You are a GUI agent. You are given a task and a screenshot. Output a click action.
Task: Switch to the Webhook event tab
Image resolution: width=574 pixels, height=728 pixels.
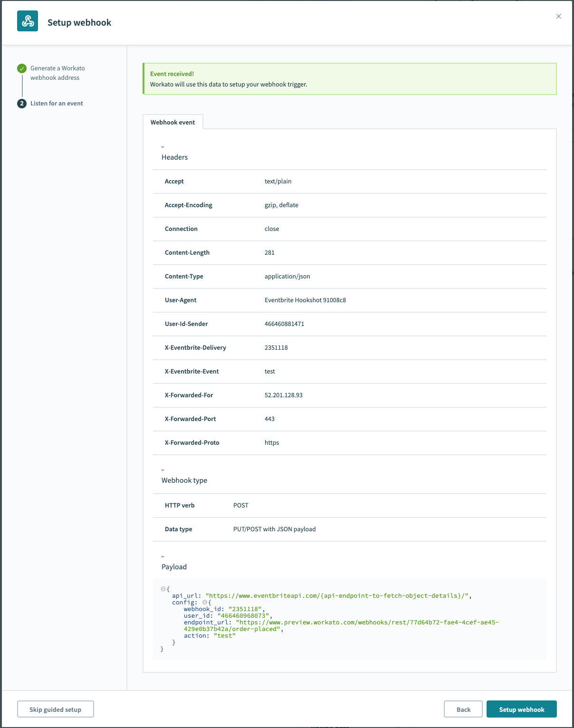click(x=173, y=122)
